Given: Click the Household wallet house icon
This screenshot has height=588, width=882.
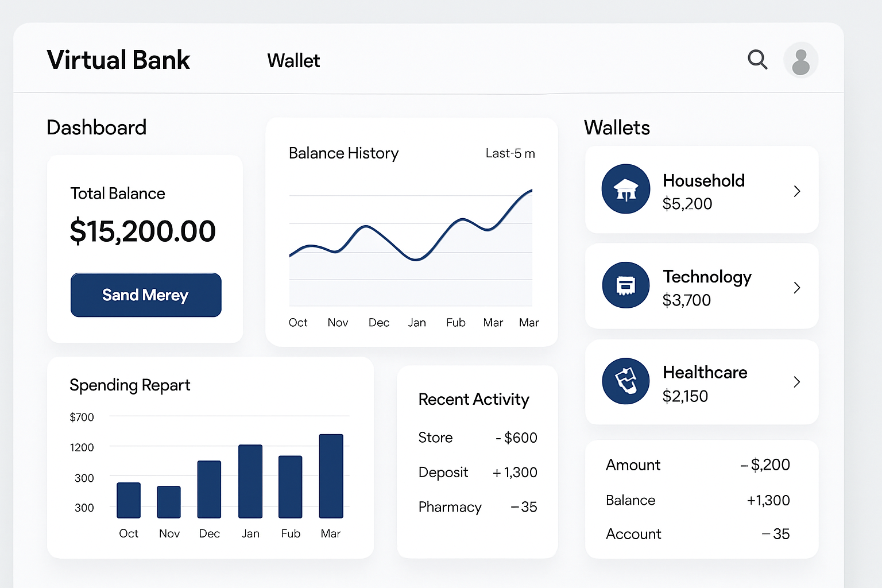Looking at the screenshot, I should [x=626, y=189].
